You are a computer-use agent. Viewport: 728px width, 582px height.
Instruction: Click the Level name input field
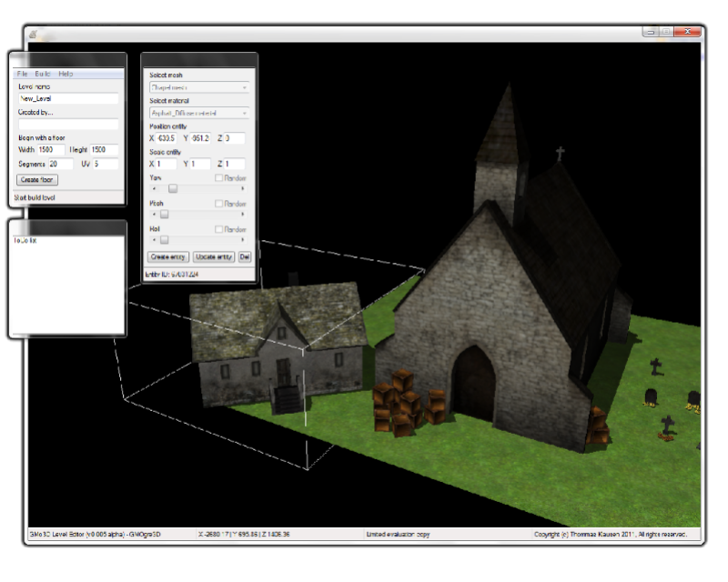pyautogui.click(x=68, y=98)
